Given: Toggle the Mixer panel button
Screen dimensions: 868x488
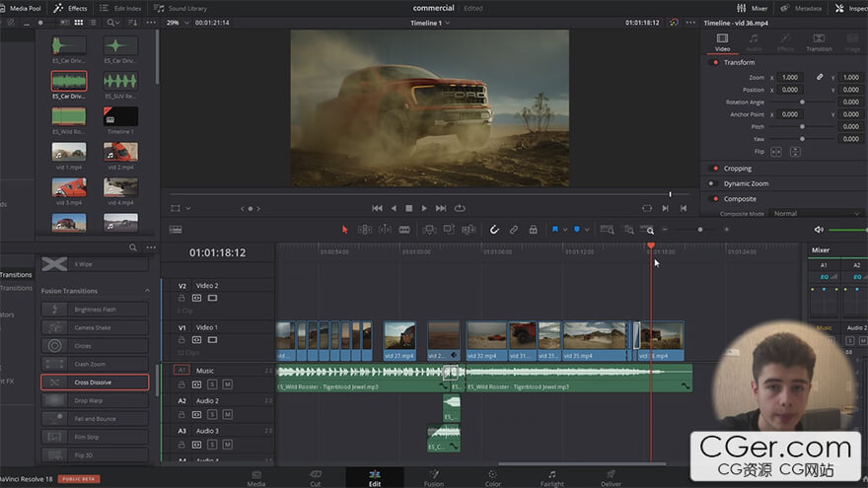Looking at the screenshot, I should click(x=753, y=8).
